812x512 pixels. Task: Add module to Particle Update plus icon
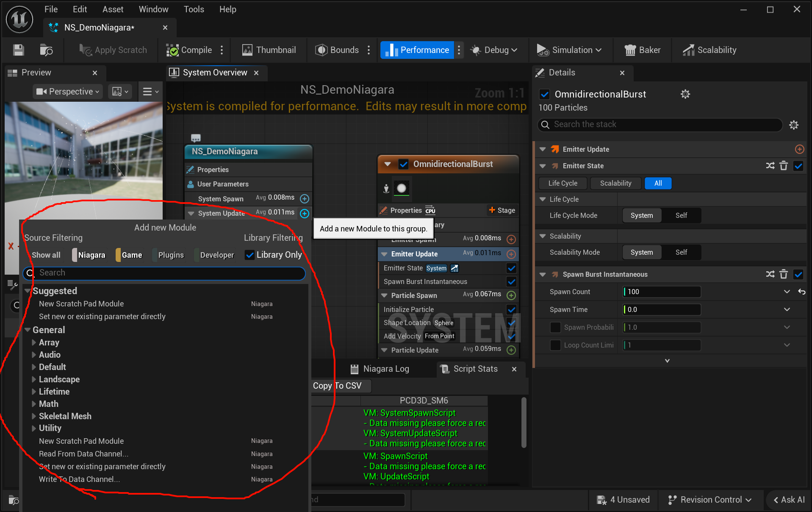511,350
